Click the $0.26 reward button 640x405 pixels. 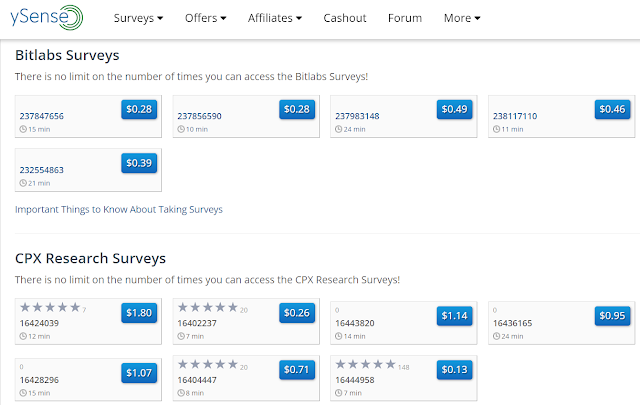(x=297, y=313)
